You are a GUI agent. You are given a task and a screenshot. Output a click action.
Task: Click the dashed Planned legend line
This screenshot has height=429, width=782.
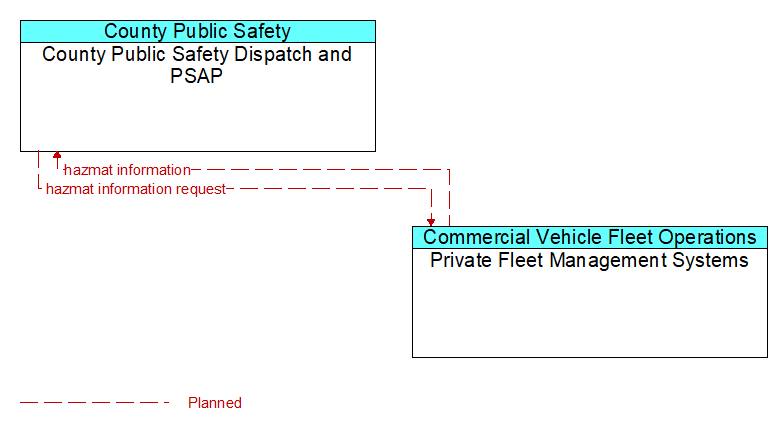pos(95,402)
